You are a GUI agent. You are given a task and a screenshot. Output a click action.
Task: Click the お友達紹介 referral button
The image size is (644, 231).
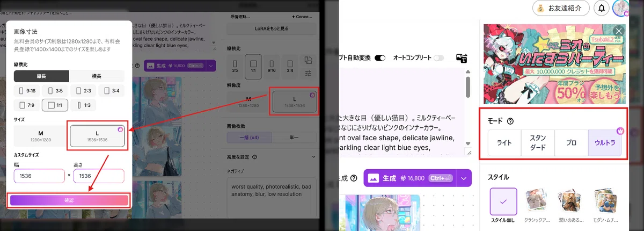coord(561,8)
